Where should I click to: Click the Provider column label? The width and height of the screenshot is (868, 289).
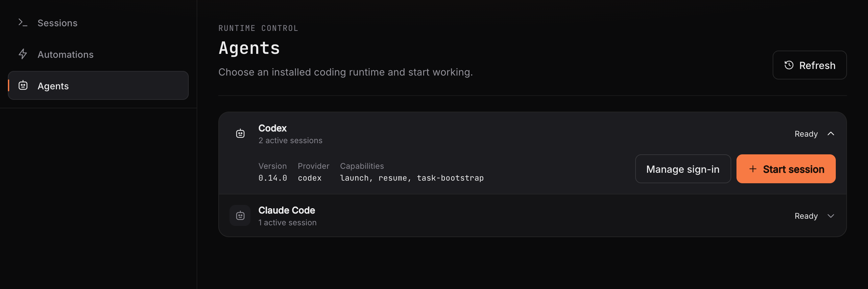(x=313, y=166)
